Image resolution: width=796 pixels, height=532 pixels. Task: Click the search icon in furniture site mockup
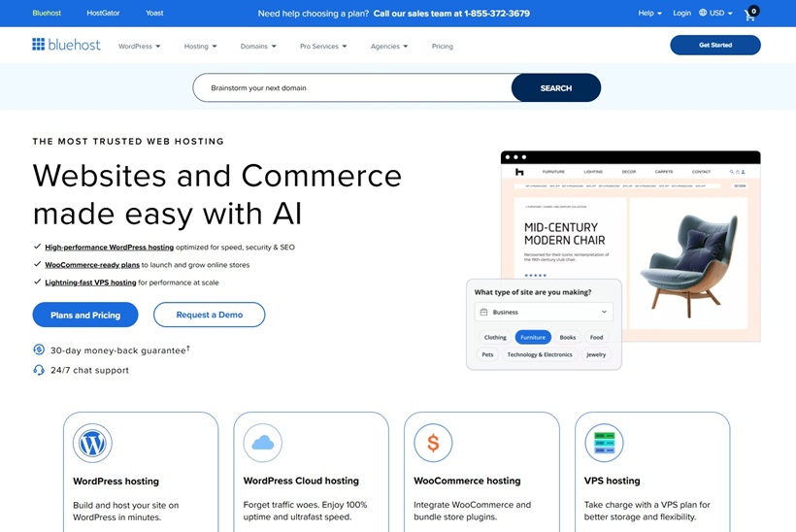tap(732, 172)
